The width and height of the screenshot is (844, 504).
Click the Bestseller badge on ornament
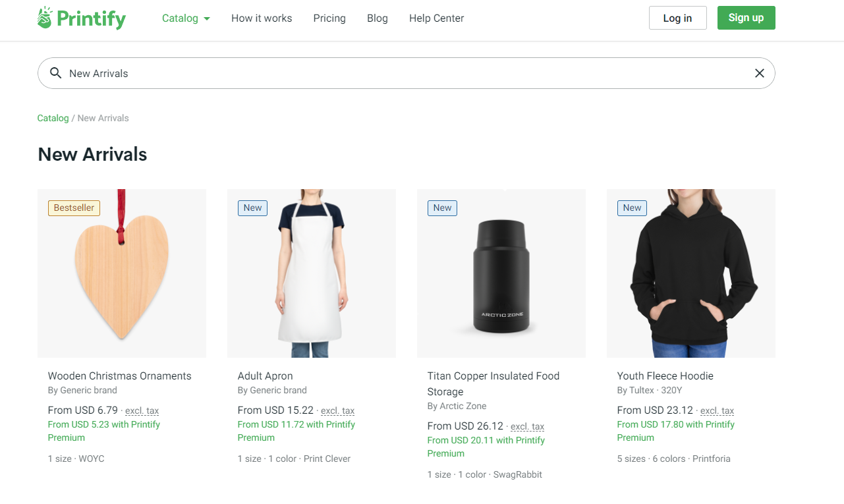[74, 208]
